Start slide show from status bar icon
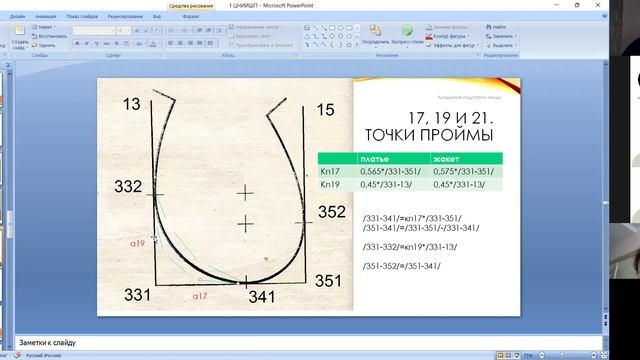Viewport: 640px width, 360px height. click(517, 356)
